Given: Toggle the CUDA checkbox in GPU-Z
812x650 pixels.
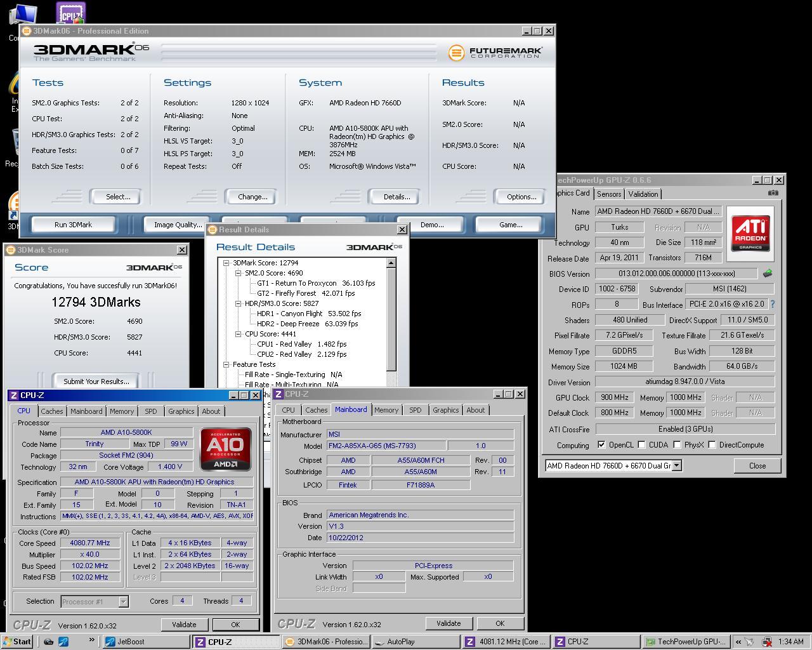Looking at the screenshot, I should pos(641,445).
